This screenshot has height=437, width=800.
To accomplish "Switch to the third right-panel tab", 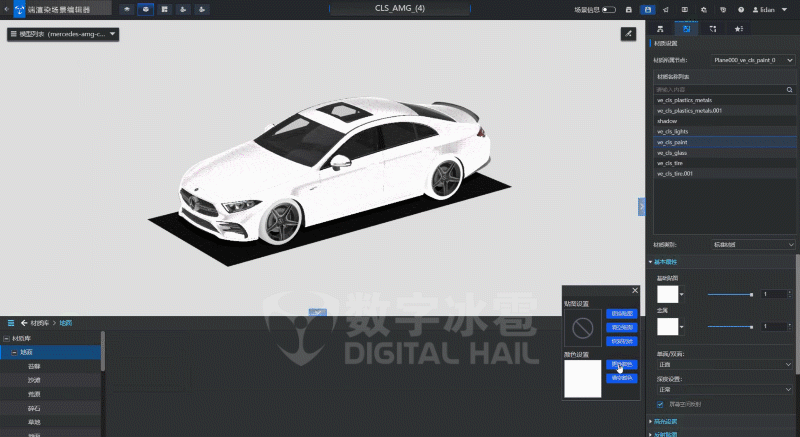I will click(x=713, y=29).
